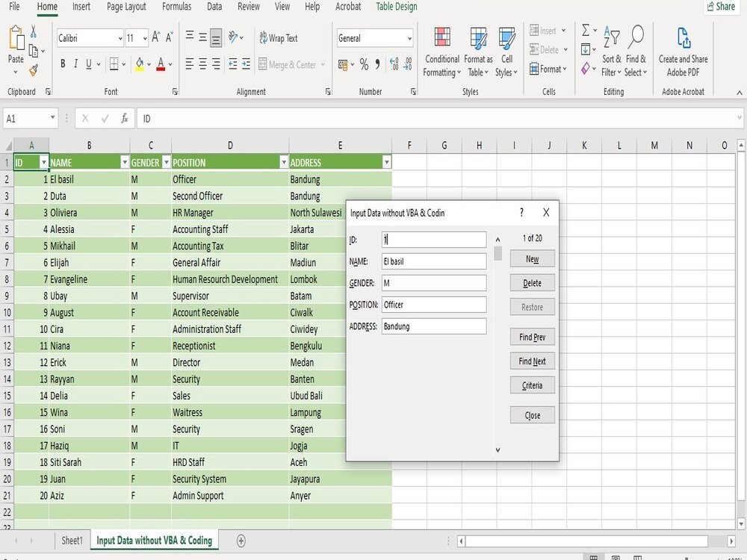Image resolution: width=747 pixels, height=560 pixels.
Task: Toggle Italic formatting
Action: click(75, 63)
